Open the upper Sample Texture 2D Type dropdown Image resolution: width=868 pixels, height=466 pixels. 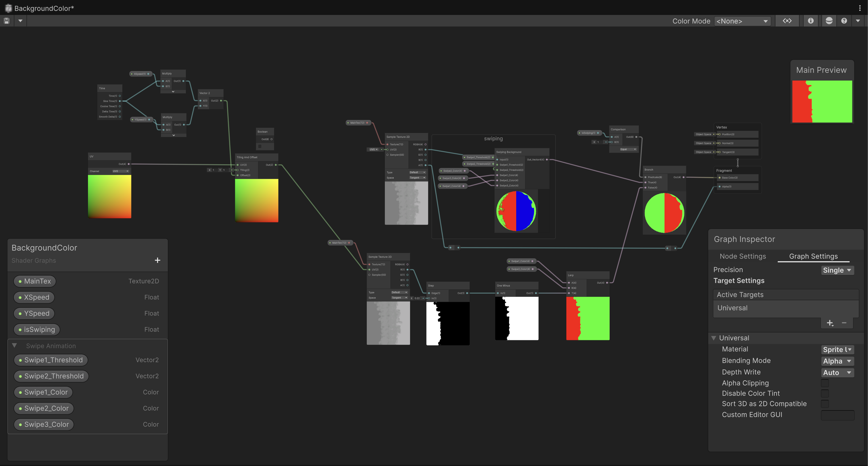point(418,172)
